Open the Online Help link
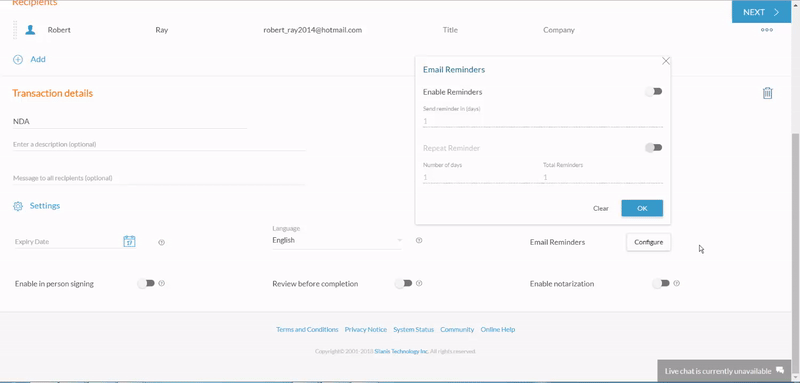The image size is (800, 383). [x=497, y=329]
